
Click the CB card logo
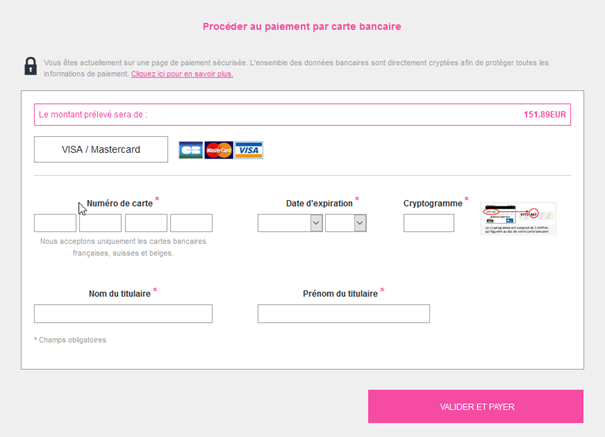point(190,150)
